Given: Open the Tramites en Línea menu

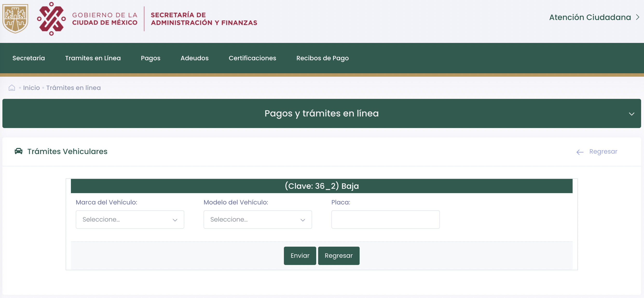Looking at the screenshot, I should click(x=93, y=58).
